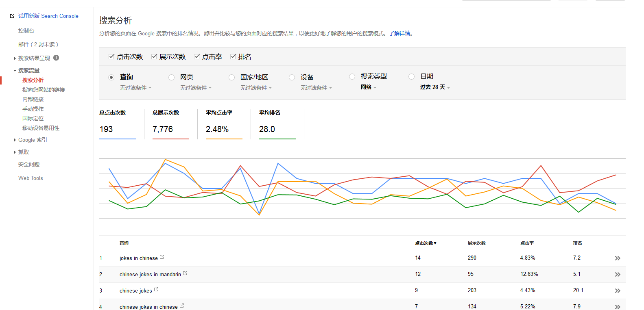Image resolution: width=644 pixels, height=310 pixels.
Task: Click the 搜索分析 page heading
Action: click(116, 20)
